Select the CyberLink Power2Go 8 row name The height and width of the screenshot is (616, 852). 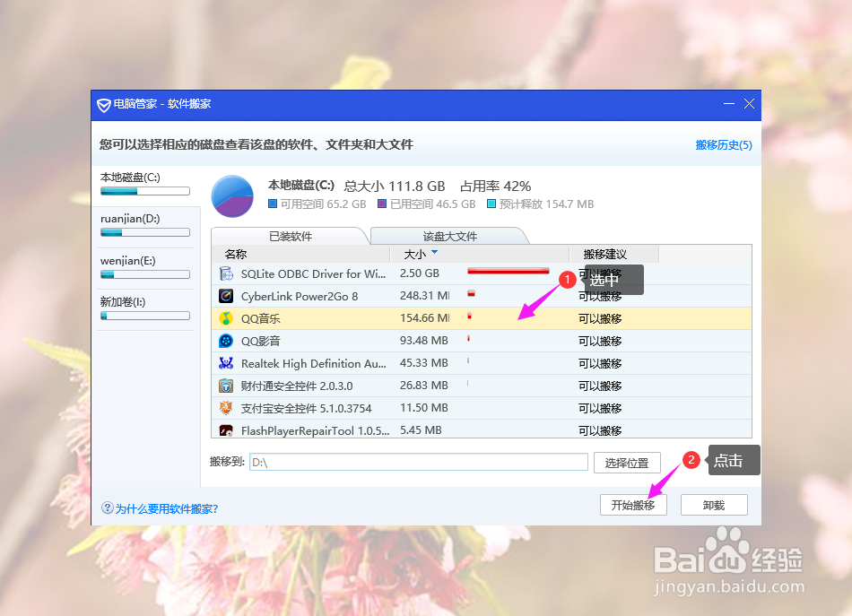click(x=300, y=296)
